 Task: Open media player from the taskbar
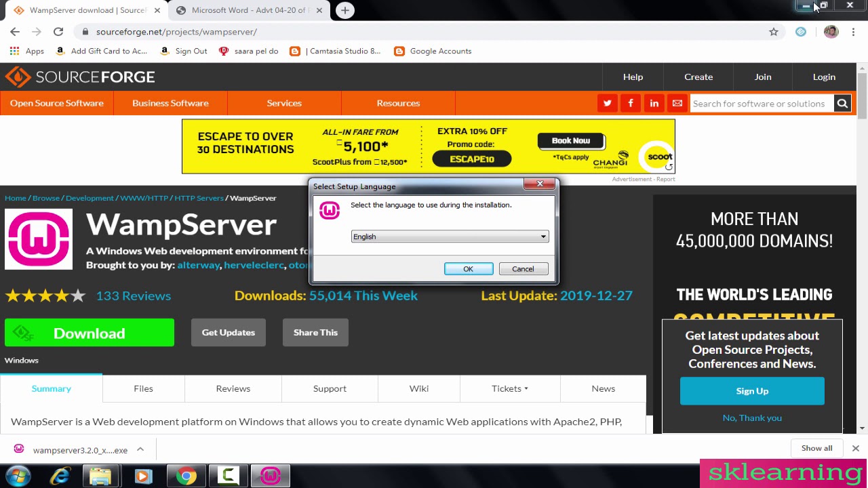click(x=142, y=476)
